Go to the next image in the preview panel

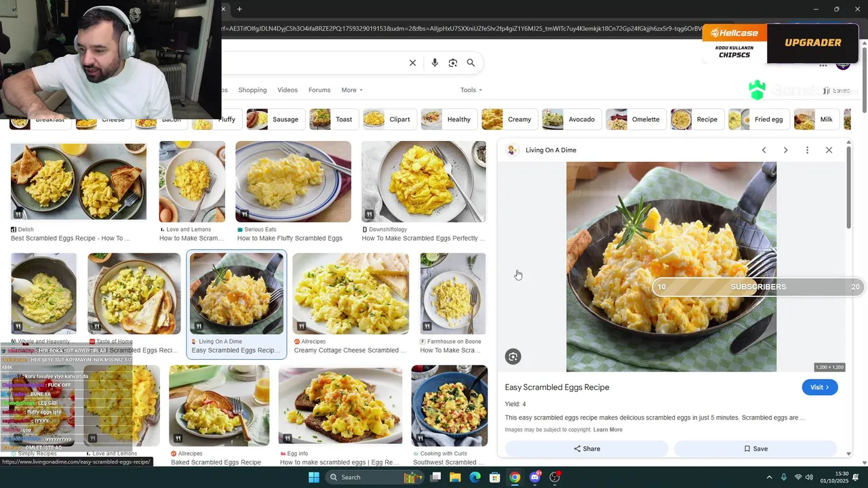click(x=785, y=150)
